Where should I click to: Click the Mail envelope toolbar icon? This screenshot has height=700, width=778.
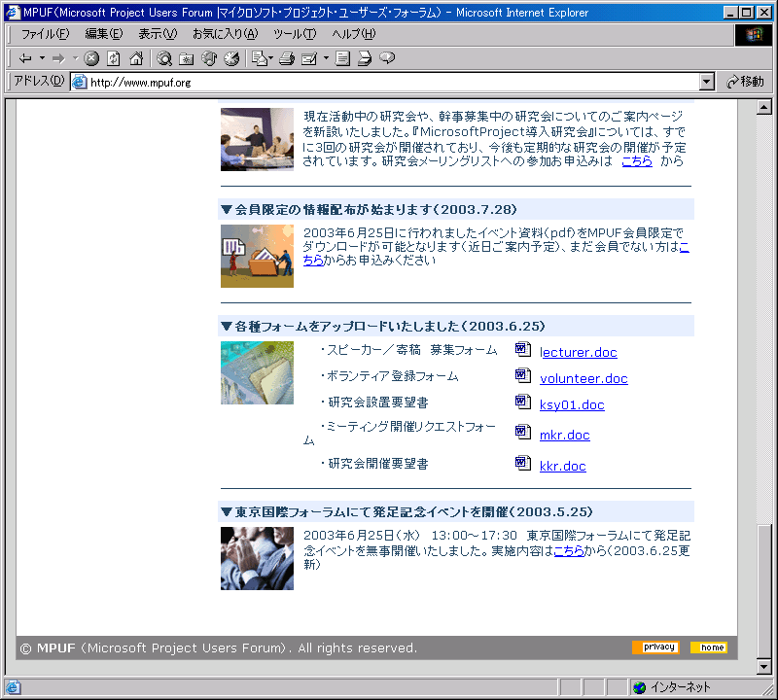(259, 58)
